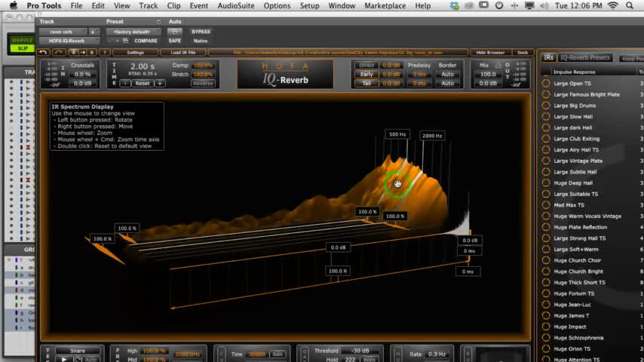Screen dimensions: 644x362
Task: Open the Snare test sound selector
Action: (x=78, y=351)
